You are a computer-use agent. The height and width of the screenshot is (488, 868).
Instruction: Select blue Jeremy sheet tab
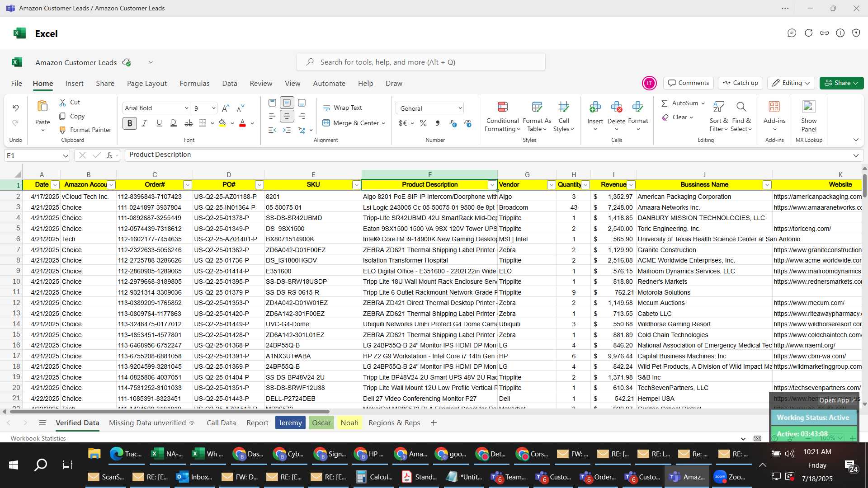(x=290, y=423)
